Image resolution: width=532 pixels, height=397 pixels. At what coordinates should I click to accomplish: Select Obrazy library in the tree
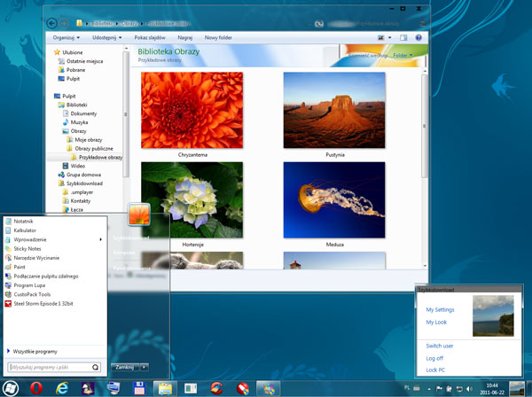(74, 131)
